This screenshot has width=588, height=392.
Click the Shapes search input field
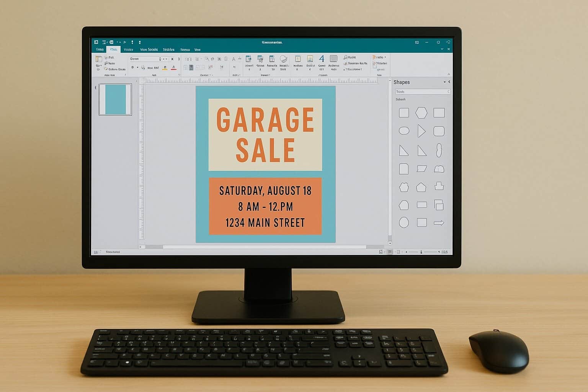[421, 92]
